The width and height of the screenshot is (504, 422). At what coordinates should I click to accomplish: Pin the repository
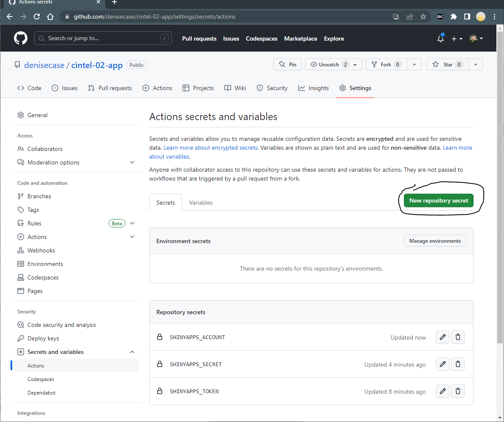pyautogui.click(x=287, y=65)
